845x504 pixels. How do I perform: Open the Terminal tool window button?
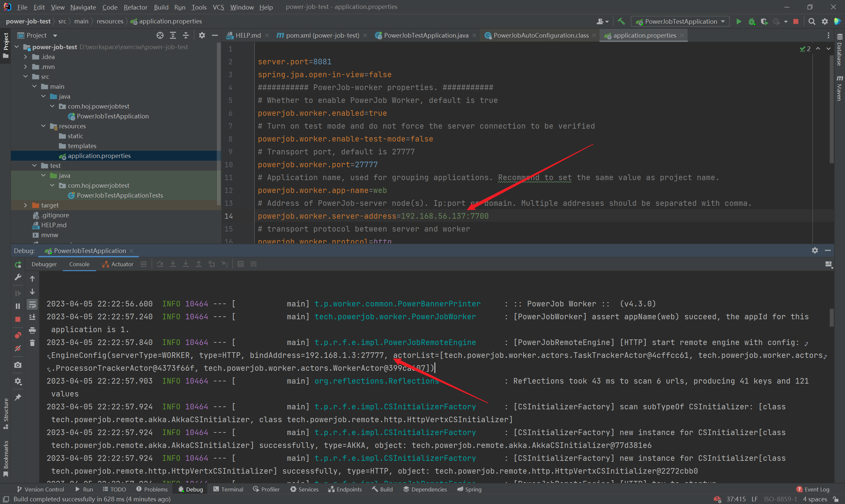point(228,489)
